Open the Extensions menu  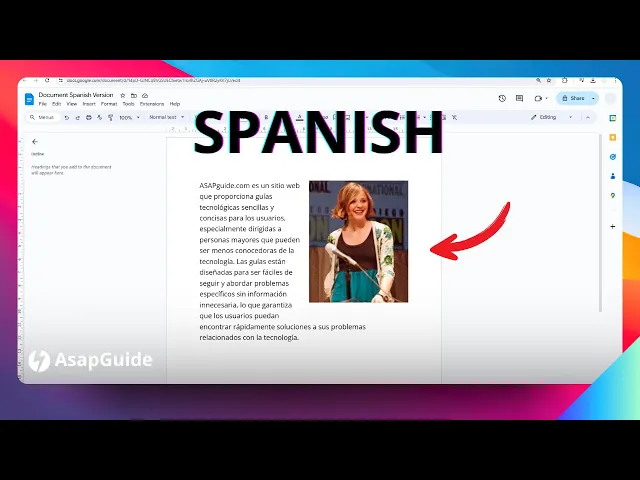[152, 104]
